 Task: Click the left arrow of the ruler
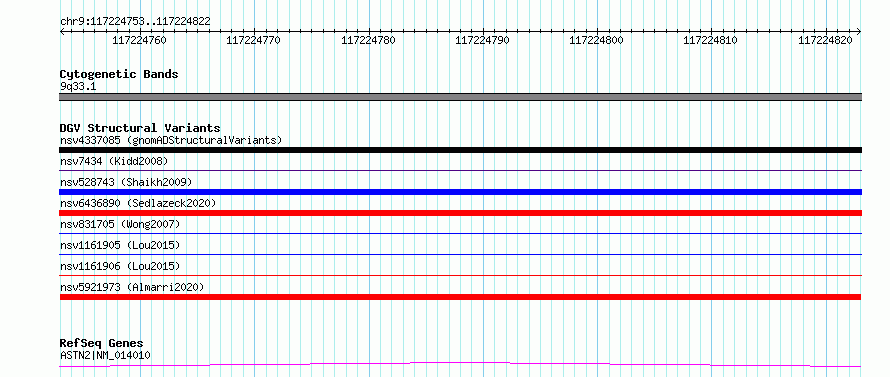(62, 32)
